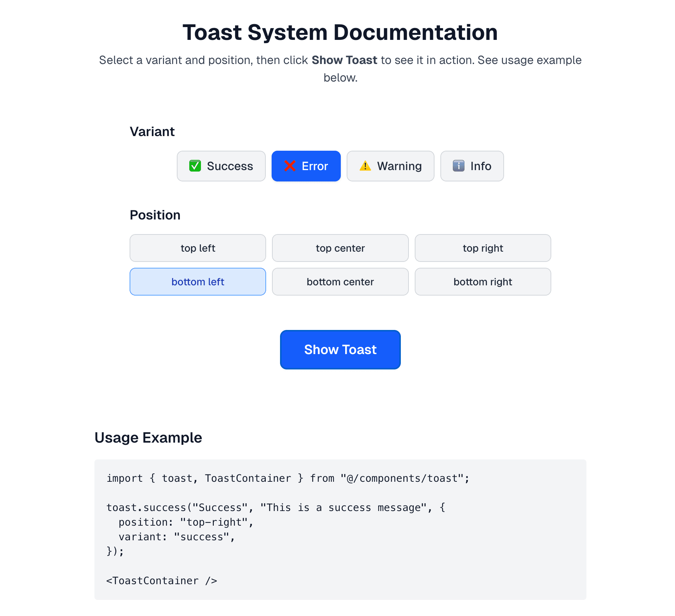Select the code block with toast.success example
675x616 pixels.
click(340, 529)
